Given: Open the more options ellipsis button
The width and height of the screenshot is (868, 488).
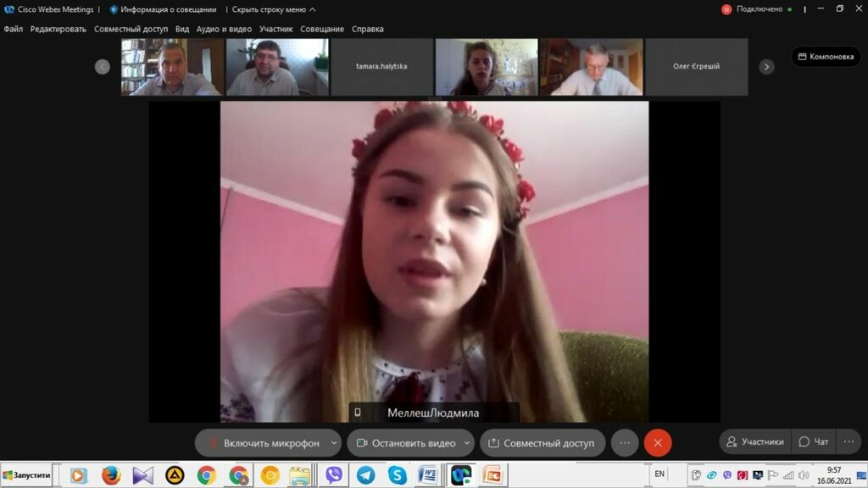Looking at the screenshot, I should [x=625, y=443].
